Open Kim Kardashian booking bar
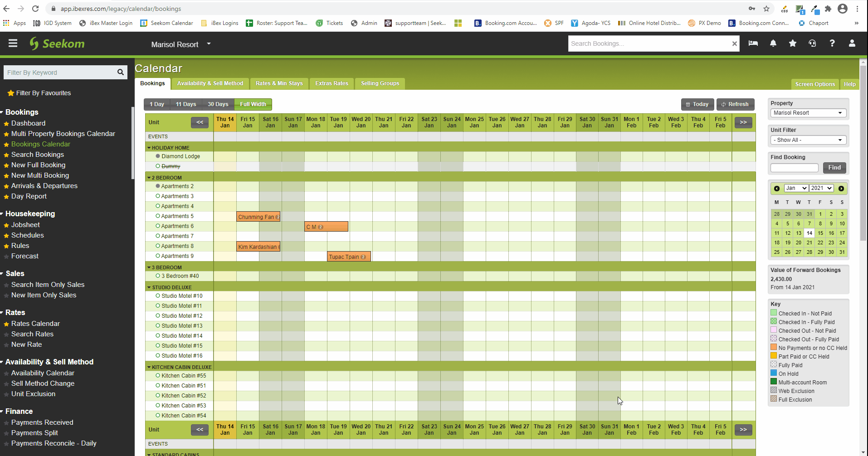Viewport: 868px width, 456px height. (x=258, y=247)
